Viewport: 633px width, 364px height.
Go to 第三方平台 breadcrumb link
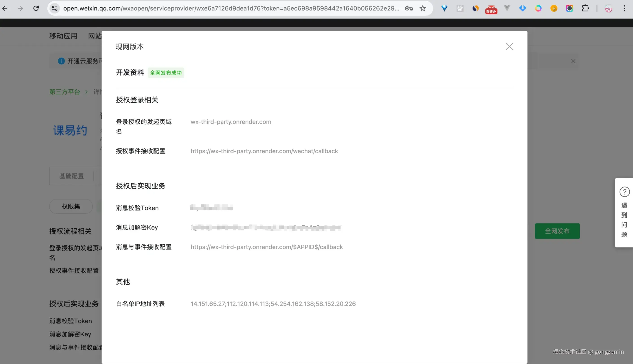pyautogui.click(x=65, y=92)
